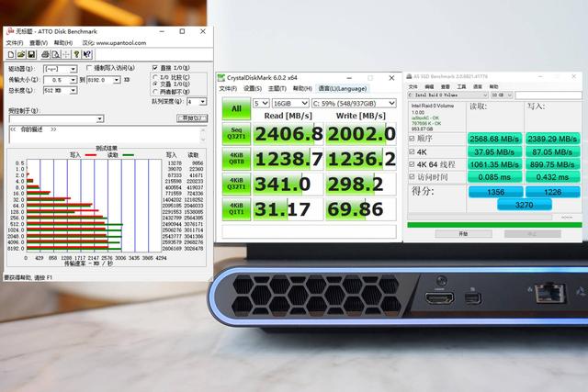Screen dimensions: 588x392
Task: Click the New file icon in ATTO toolbar
Action: [11, 55]
